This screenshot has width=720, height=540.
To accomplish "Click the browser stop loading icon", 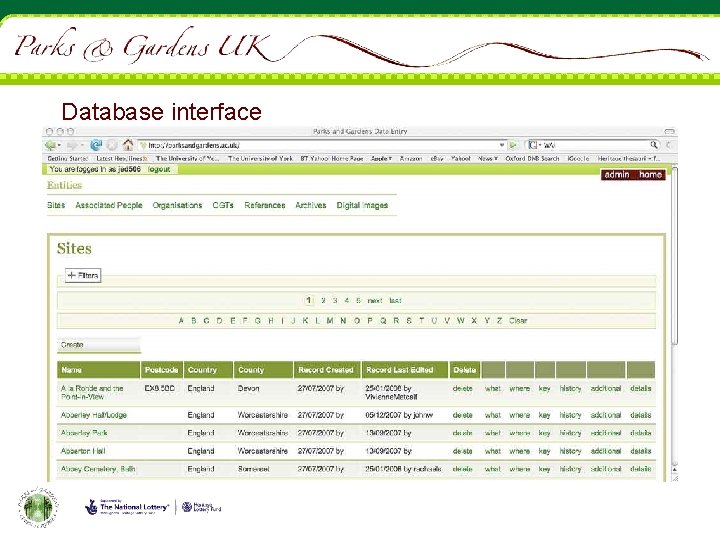I will (112, 145).
